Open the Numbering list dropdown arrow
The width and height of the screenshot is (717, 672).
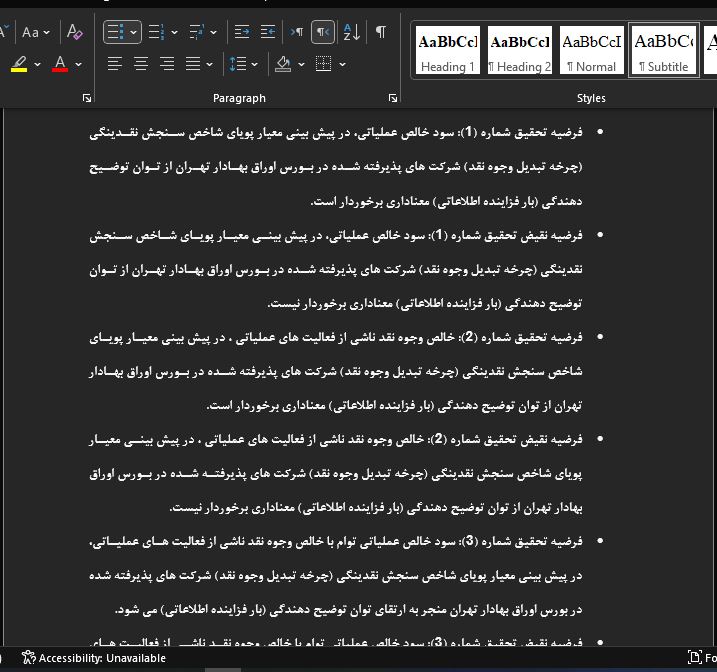174,32
